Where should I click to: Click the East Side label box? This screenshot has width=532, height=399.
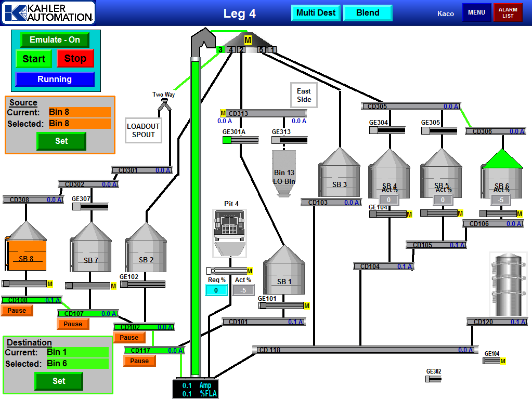click(304, 95)
